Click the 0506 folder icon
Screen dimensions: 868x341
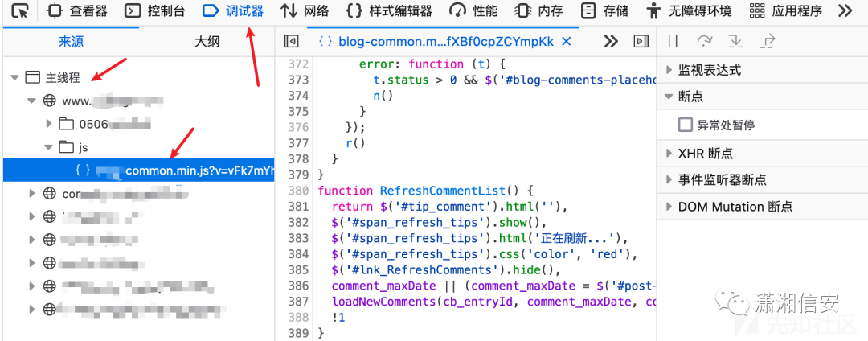point(67,123)
